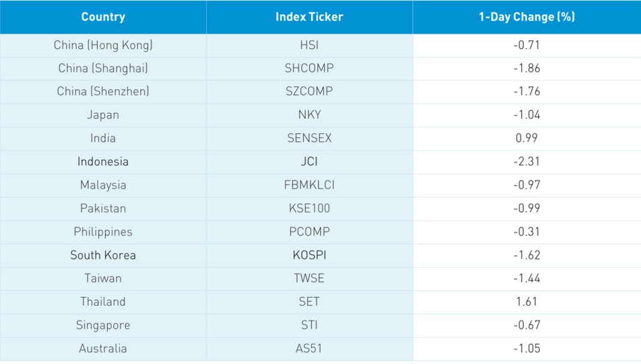Image resolution: width=641 pixels, height=364 pixels.
Task: Select the Singapore country cell
Action: [x=103, y=325]
